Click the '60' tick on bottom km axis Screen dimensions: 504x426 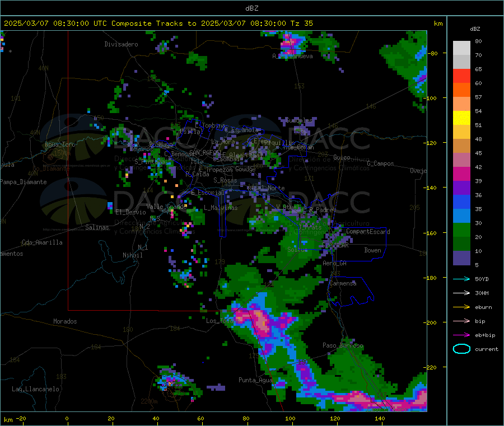point(200,419)
